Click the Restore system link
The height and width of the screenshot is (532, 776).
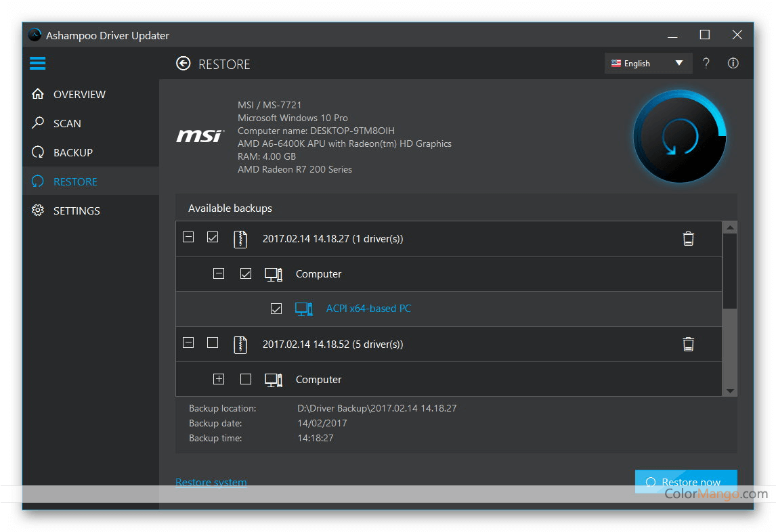pos(211,483)
